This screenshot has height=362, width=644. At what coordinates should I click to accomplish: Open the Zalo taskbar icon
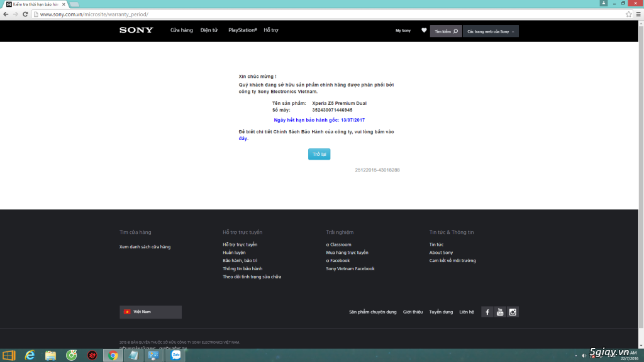[x=176, y=356]
